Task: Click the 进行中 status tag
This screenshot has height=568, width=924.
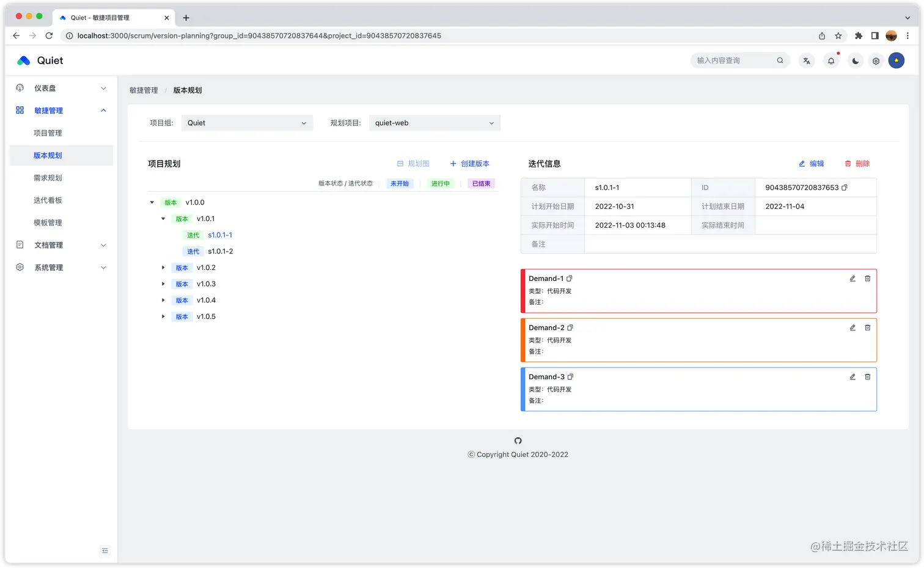Action: point(441,183)
